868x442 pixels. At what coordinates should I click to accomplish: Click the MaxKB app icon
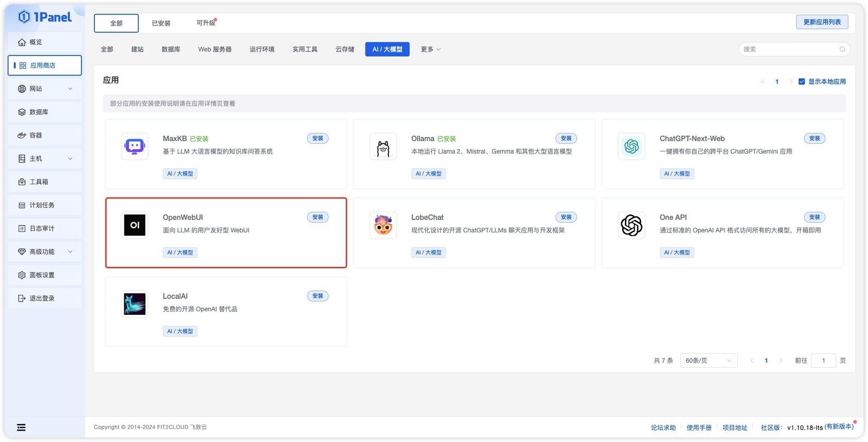point(135,147)
